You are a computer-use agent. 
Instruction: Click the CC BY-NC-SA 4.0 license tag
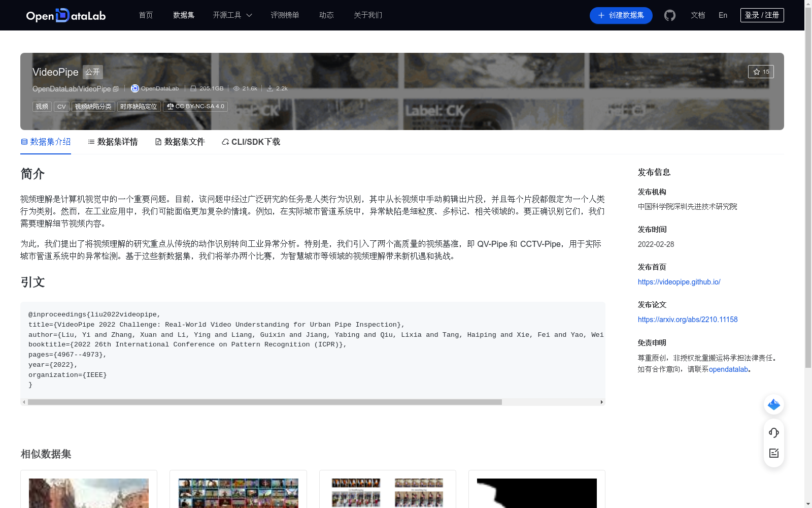[x=195, y=107]
